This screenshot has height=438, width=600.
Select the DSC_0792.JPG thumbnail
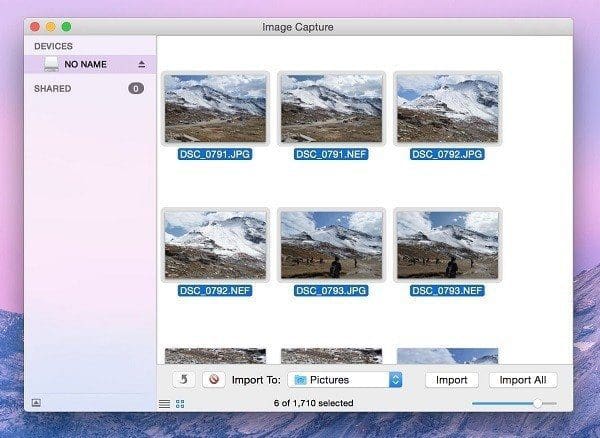click(x=447, y=108)
